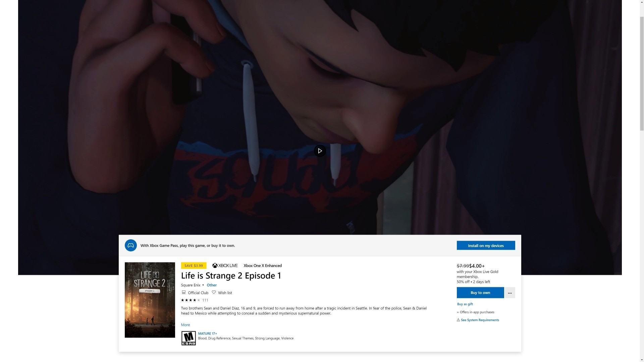Screen dimensions: 644x362
Task: Click the Xbox Game Pass banner message
Action: (187, 246)
